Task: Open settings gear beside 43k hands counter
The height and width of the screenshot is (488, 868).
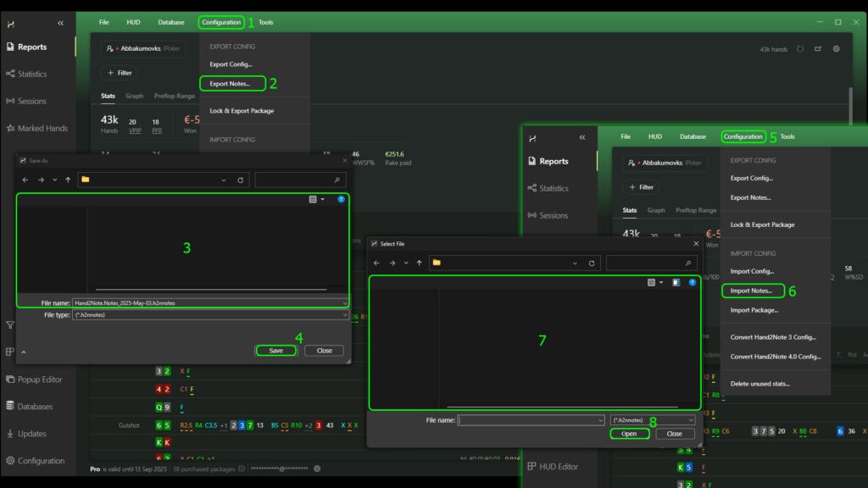Action: click(x=836, y=49)
